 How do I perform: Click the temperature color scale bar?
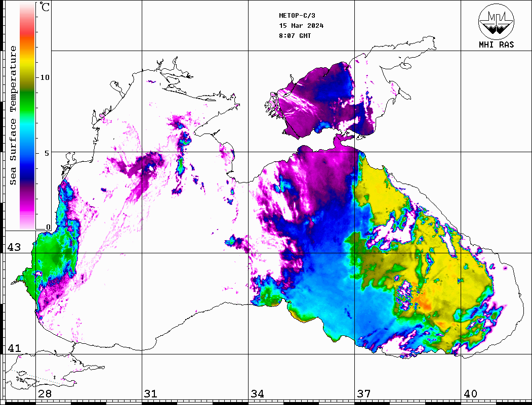[x=27, y=116]
